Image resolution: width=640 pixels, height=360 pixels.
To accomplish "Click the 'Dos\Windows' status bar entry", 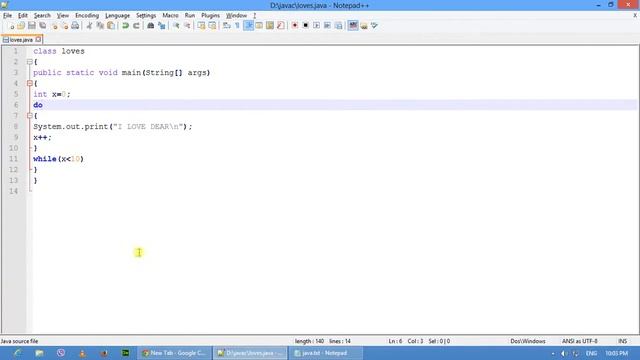I will tap(528, 341).
